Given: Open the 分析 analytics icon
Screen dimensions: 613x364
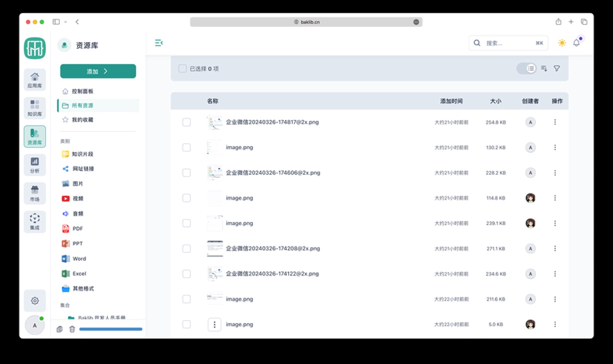Looking at the screenshot, I should 34,165.
